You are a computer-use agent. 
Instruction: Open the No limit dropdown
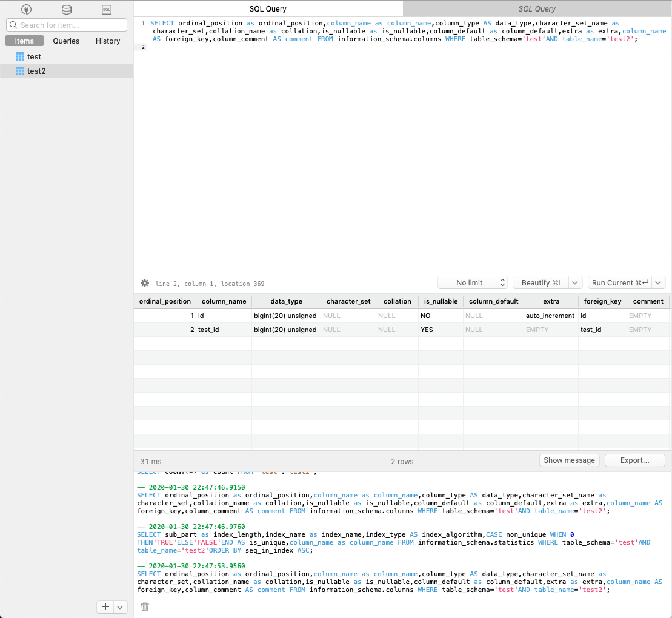[x=473, y=282]
